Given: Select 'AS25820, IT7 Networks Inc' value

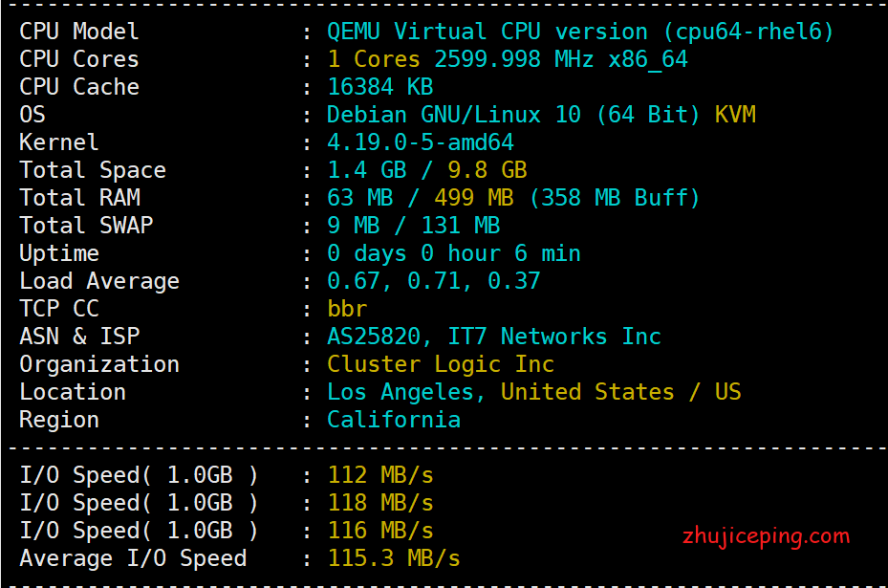Looking at the screenshot, I should tap(494, 337).
